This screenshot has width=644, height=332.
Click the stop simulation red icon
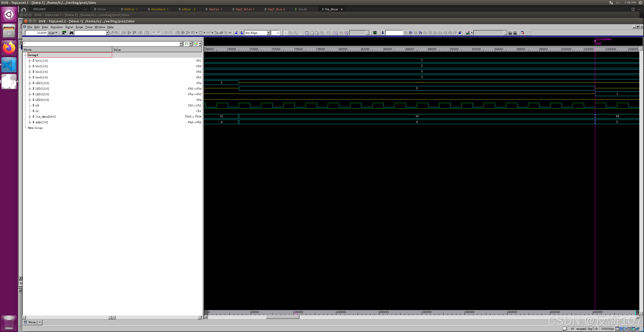(x=522, y=33)
